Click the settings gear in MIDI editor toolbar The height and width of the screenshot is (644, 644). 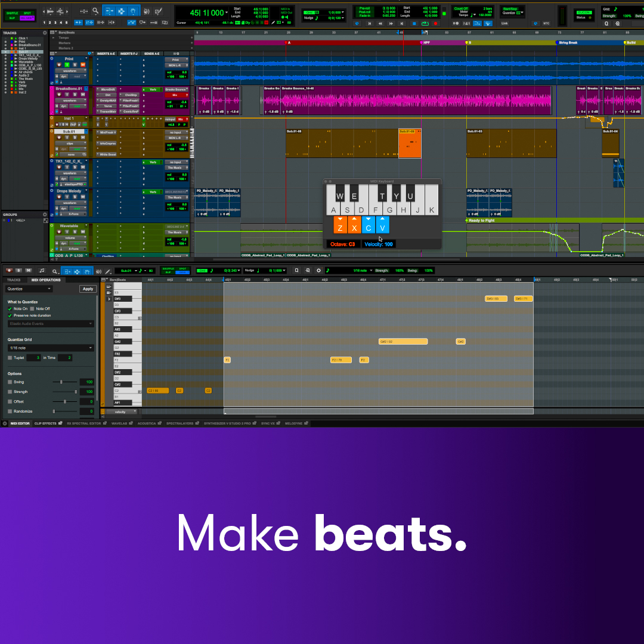(318, 270)
